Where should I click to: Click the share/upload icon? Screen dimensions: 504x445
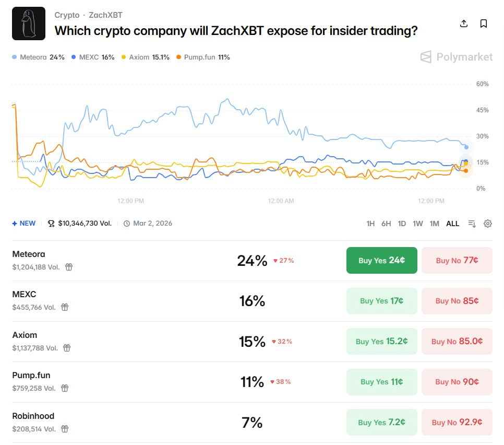coord(463,24)
